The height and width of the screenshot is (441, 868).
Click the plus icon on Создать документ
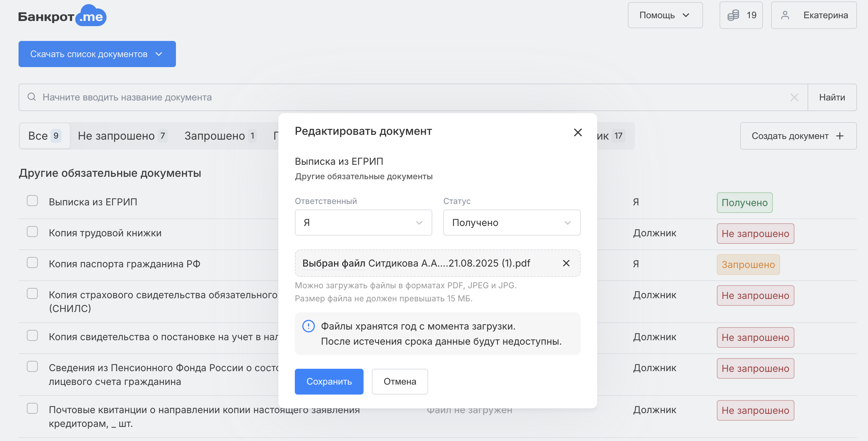point(840,136)
